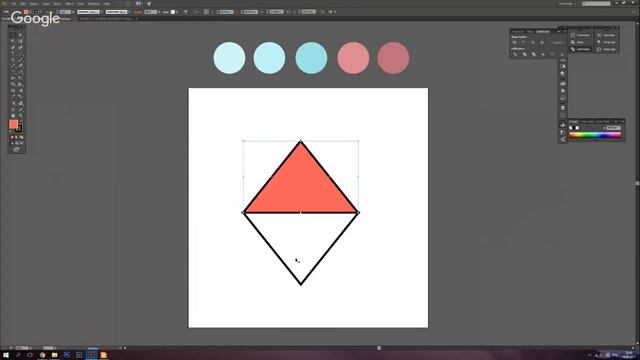Toggle constrain width and height proportions link
The width and height of the screenshot is (640, 360).
(288, 12)
